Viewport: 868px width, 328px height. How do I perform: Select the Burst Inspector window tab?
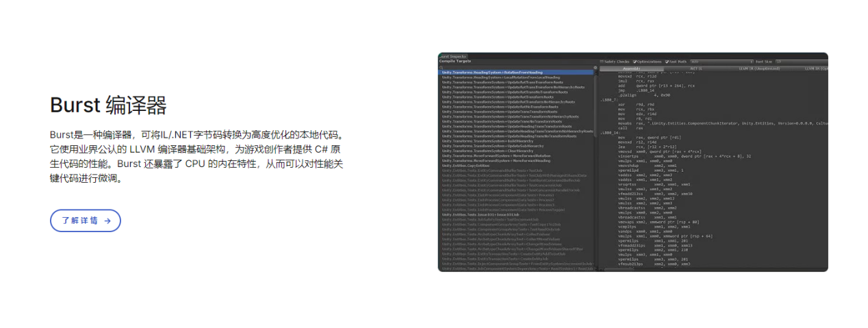pyautogui.click(x=453, y=56)
